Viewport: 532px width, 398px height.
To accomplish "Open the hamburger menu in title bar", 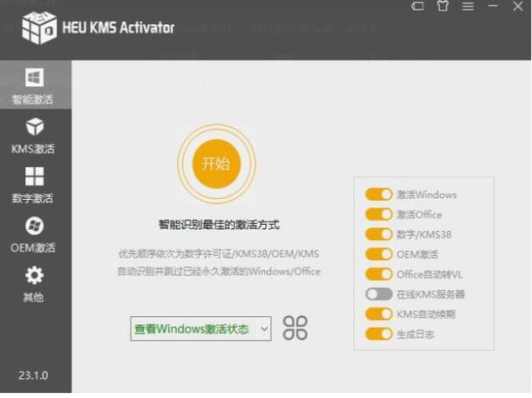I will 468,6.
